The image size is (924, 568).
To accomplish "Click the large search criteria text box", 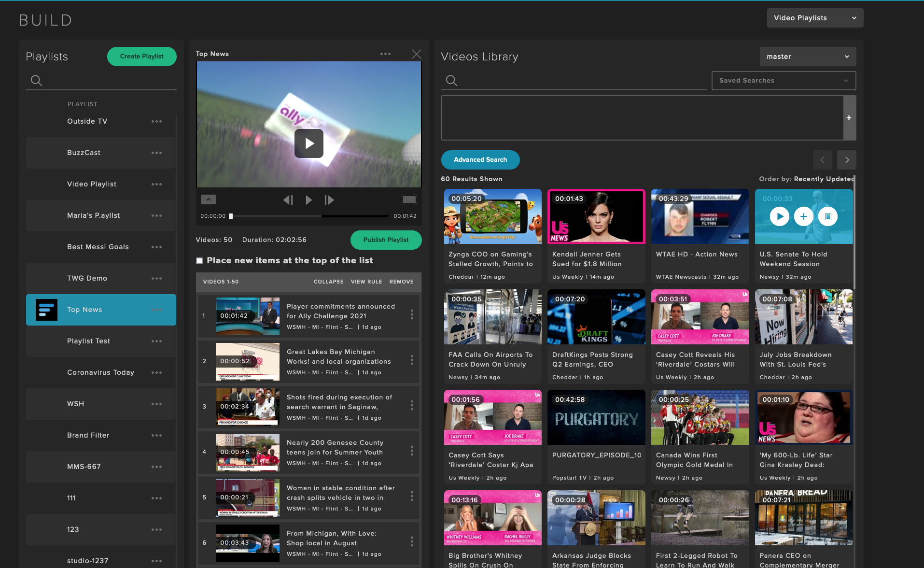I will click(x=642, y=118).
